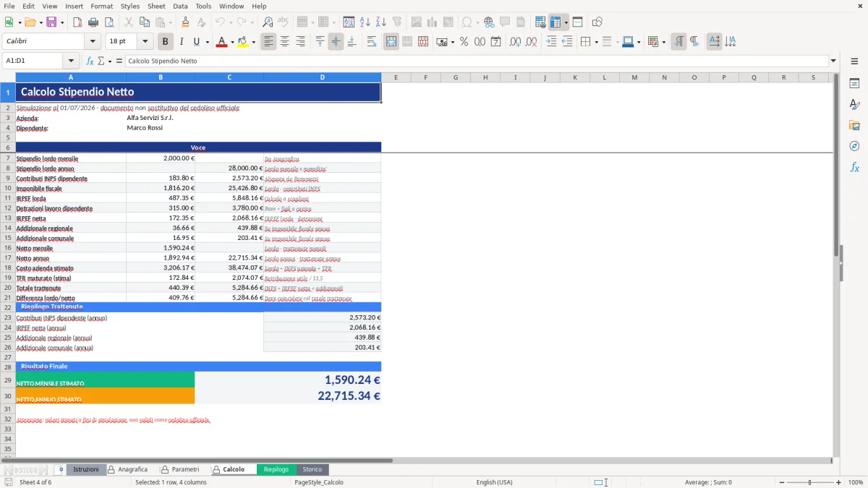Viewport: 868px width, 488px height.
Task: Open the sidebar Gallery panel
Action: (x=854, y=126)
